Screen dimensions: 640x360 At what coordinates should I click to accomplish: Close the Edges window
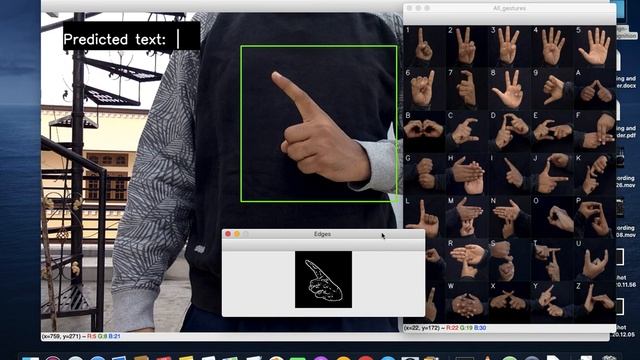click(228, 234)
